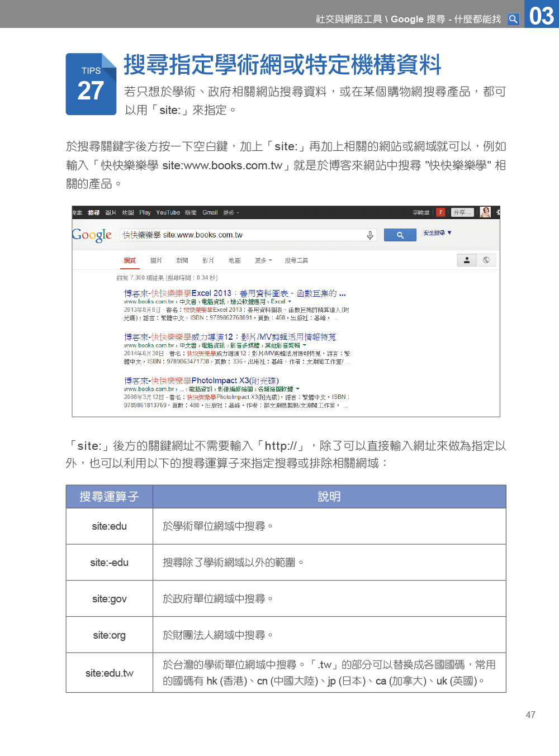Select 搜尋 in the black top bar

click(x=93, y=213)
